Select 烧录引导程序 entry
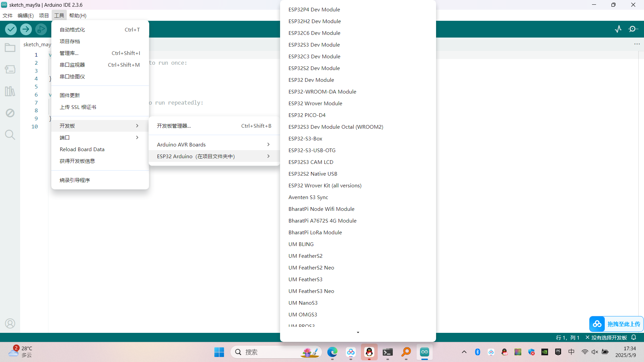 [100, 180]
